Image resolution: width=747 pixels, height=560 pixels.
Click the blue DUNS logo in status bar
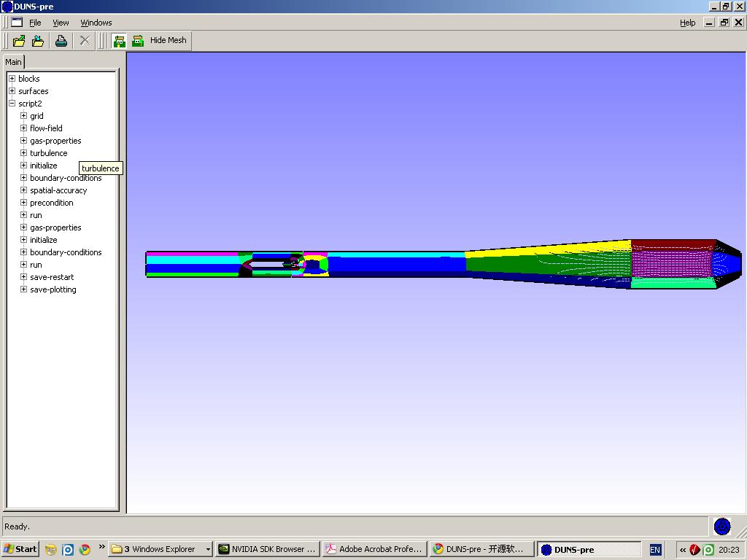click(722, 526)
